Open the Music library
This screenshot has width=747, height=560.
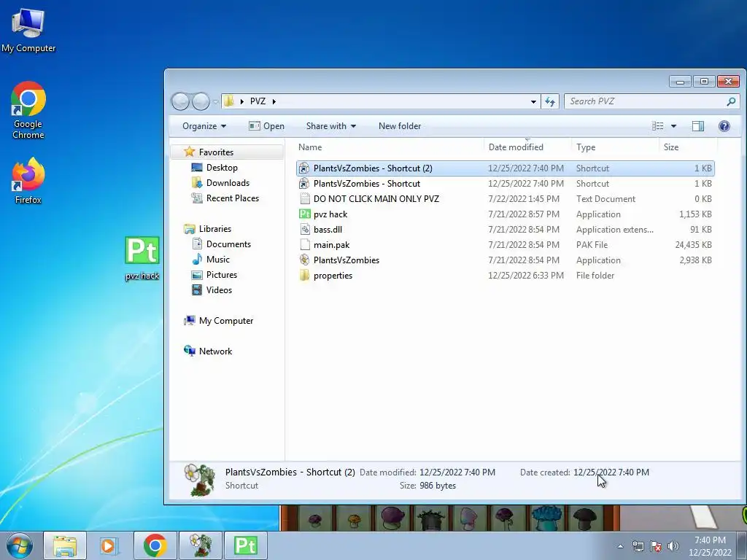217,259
